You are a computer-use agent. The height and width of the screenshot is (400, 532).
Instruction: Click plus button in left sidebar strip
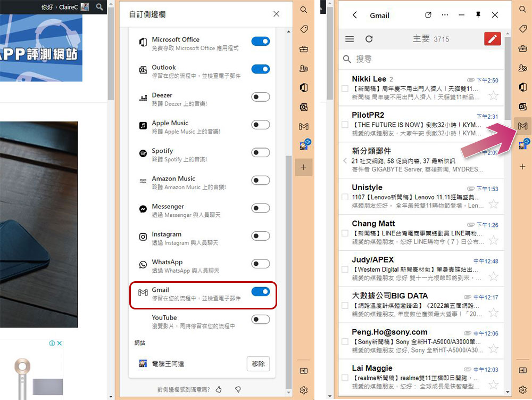[x=304, y=167]
